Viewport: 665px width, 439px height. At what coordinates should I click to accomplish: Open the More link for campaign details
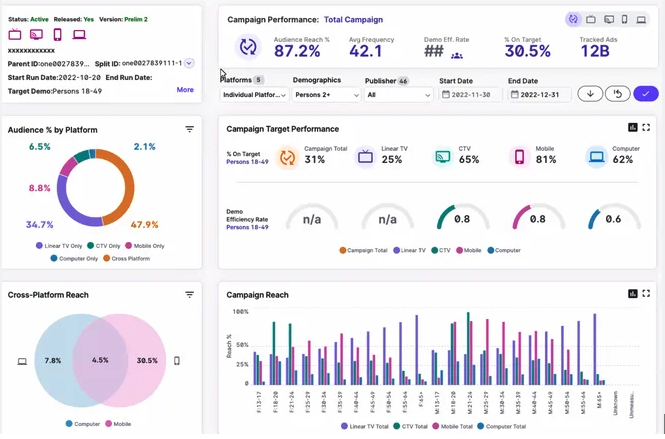(185, 90)
